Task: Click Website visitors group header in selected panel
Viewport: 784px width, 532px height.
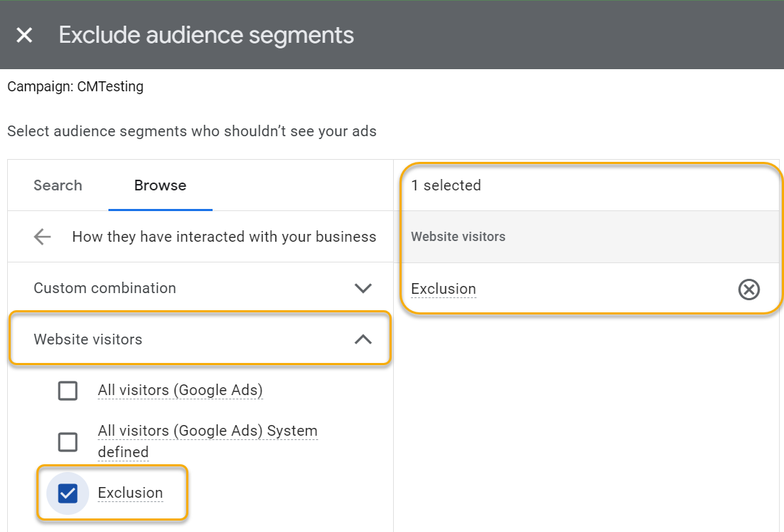Action: pos(458,237)
